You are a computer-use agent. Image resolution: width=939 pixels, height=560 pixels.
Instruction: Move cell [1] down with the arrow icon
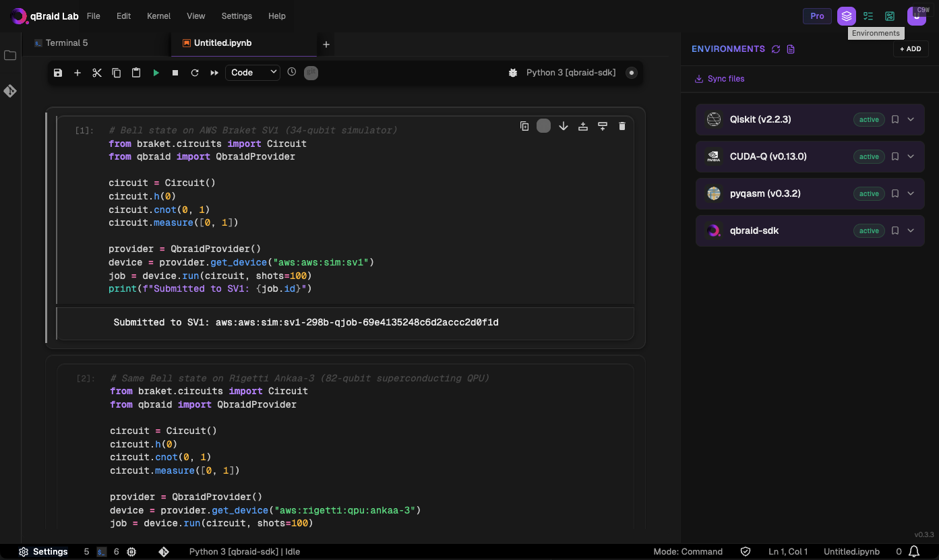click(x=564, y=126)
